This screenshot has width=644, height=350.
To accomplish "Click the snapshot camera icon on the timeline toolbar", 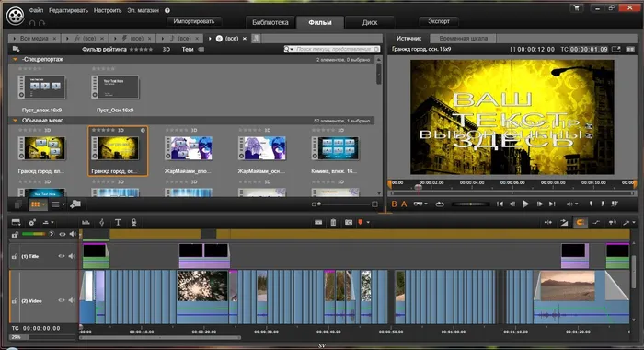I will [349, 223].
